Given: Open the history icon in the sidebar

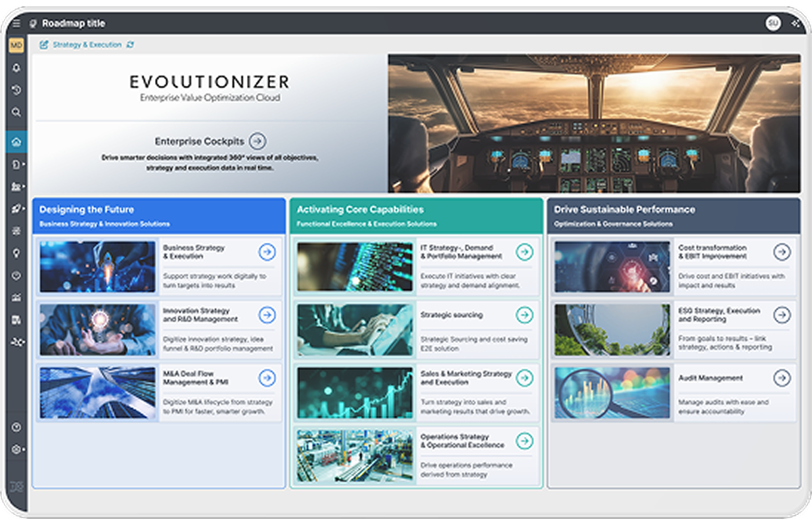Looking at the screenshot, I should click(16, 90).
